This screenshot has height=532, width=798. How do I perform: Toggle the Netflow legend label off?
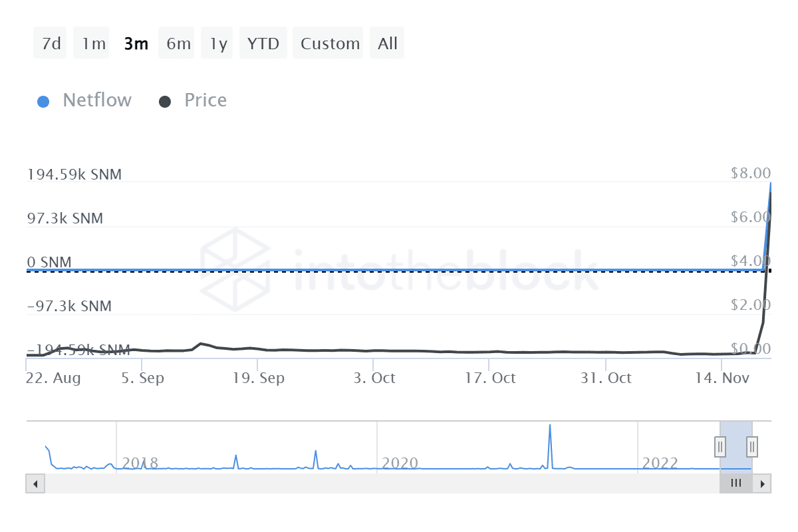[x=97, y=100]
